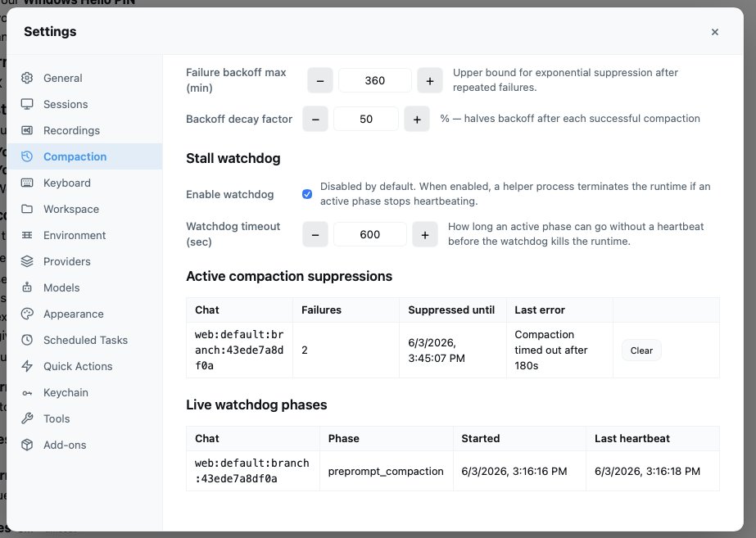Click the failures count '2' cell
Image resolution: width=756 pixels, height=538 pixels.
click(x=346, y=350)
